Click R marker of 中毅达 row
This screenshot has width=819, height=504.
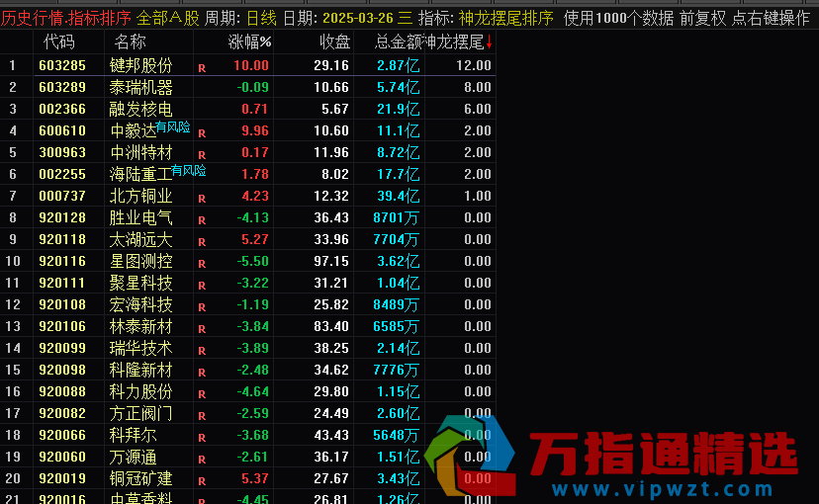click(202, 133)
